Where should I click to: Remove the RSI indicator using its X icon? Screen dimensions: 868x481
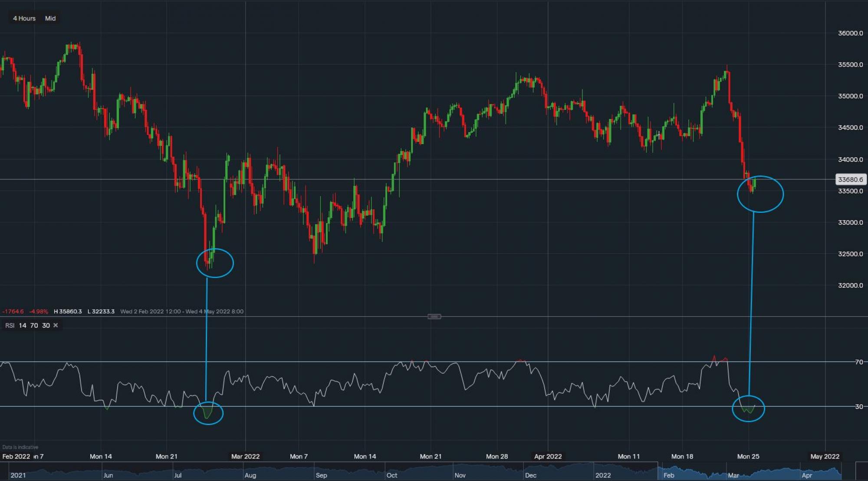point(56,325)
